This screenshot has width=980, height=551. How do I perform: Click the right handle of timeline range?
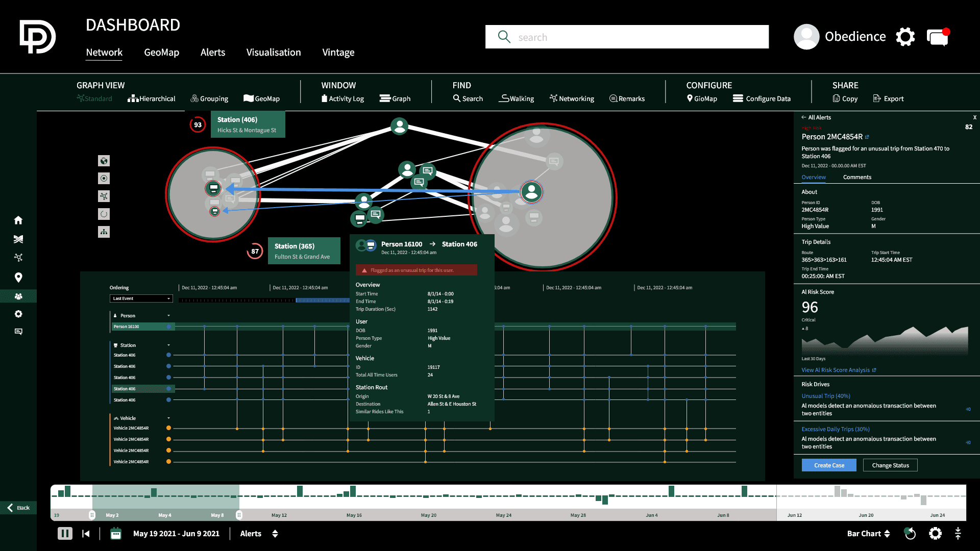pyautogui.click(x=239, y=515)
